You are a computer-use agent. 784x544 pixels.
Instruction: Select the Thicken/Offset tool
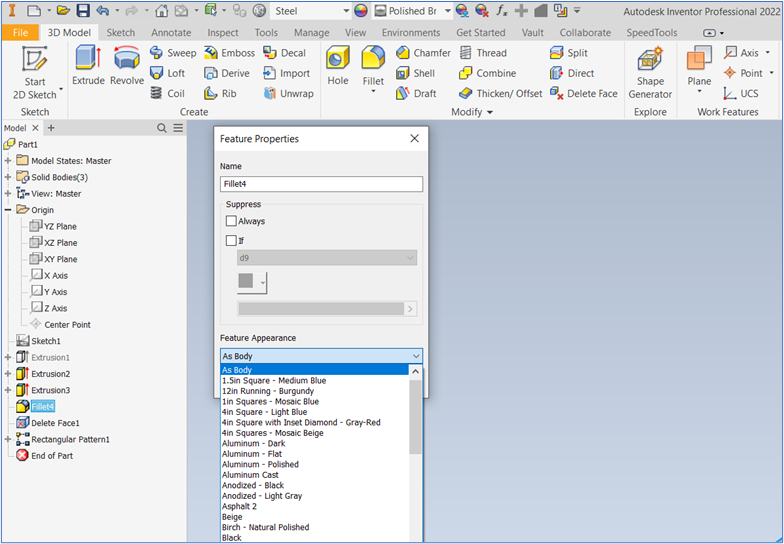(500, 94)
